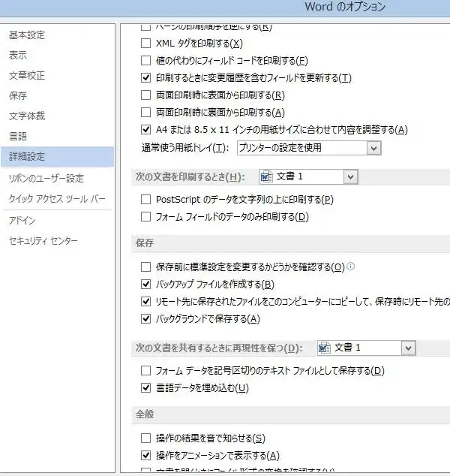Image resolution: width=450 pixels, height=476 pixels.
Task: Go to セキュリティ センター section
Action: [x=43, y=241]
